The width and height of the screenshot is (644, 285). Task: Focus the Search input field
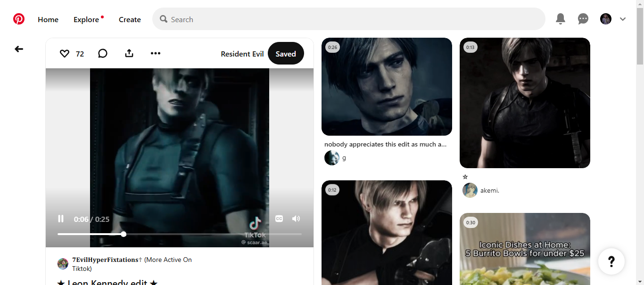(x=349, y=19)
